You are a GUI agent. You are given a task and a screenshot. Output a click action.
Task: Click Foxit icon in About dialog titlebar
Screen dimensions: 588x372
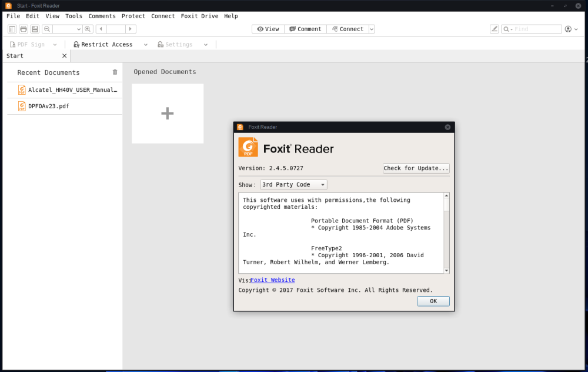point(240,127)
